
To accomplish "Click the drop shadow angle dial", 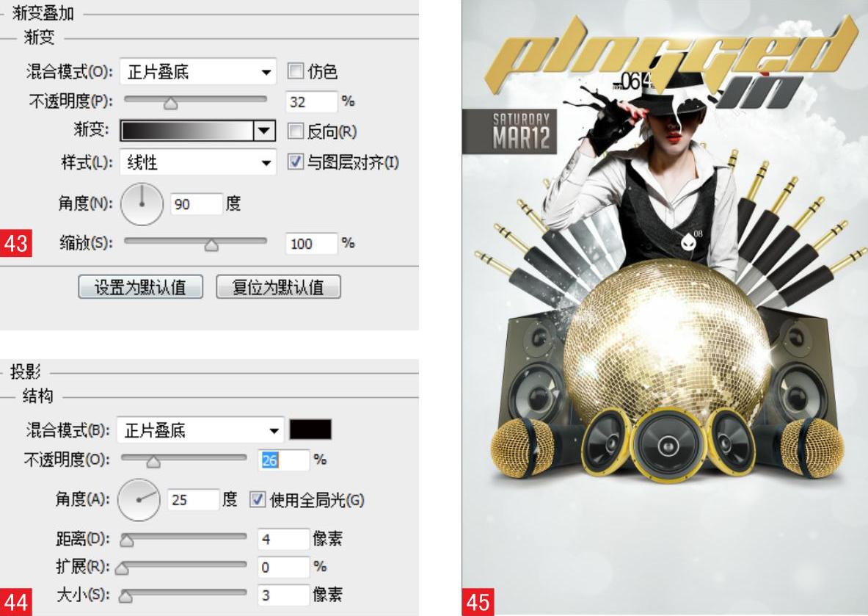I will pos(139,500).
